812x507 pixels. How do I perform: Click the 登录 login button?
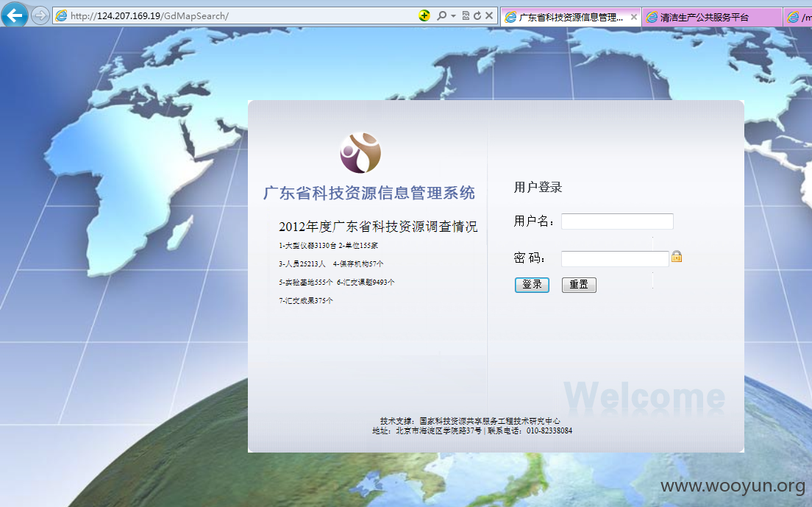[532, 285]
